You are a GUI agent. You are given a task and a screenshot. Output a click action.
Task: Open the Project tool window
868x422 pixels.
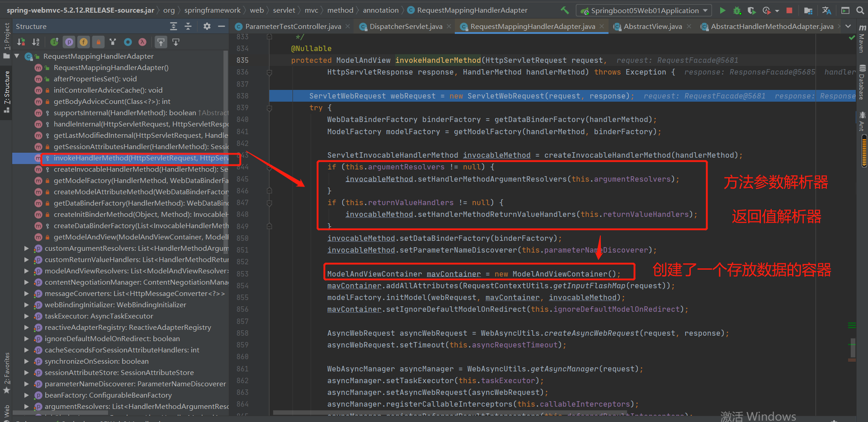tap(6, 41)
